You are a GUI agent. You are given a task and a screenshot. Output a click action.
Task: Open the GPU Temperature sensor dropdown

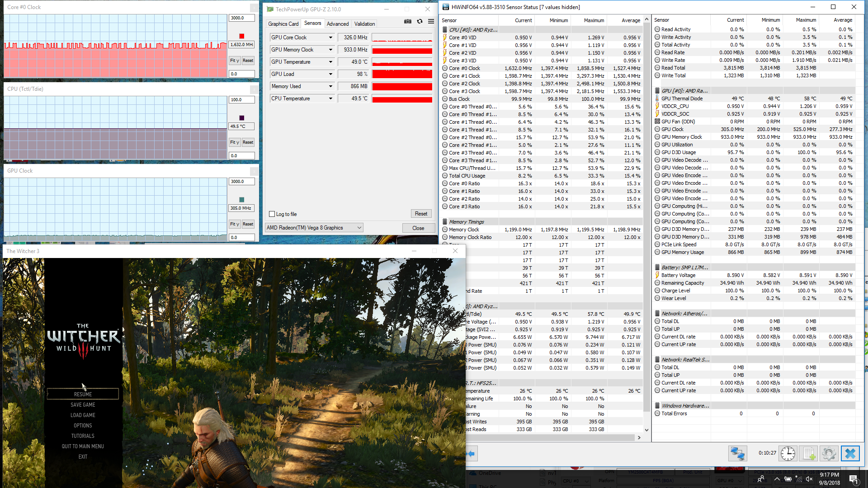330,62
